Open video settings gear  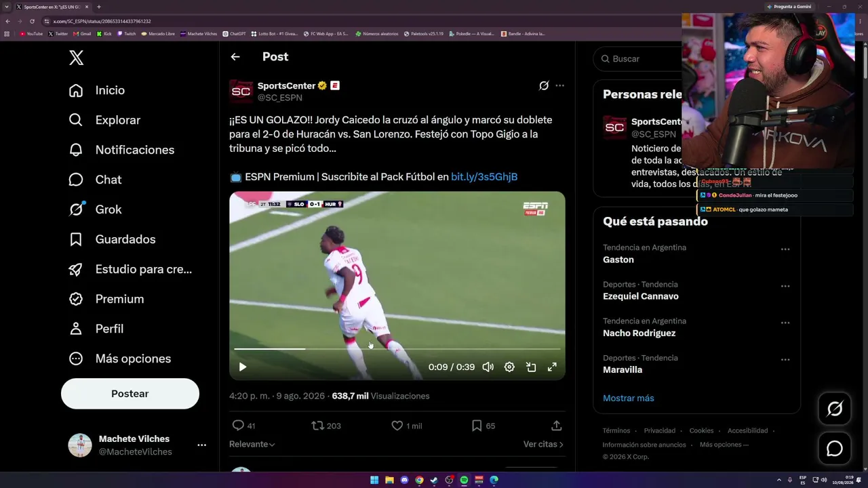509,367
